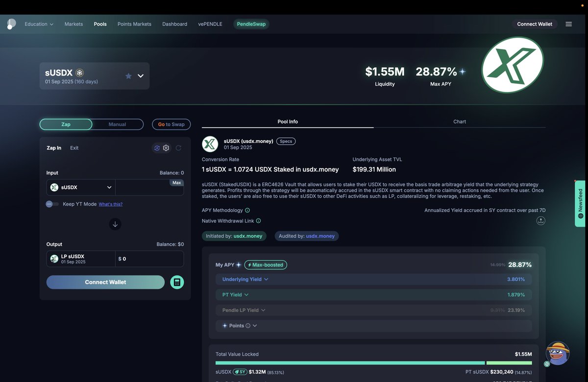Screen dimensions: 588x382
Task: Open PendleSwap button in navigation
Action: pyautogui.click(x=251, y=24)
